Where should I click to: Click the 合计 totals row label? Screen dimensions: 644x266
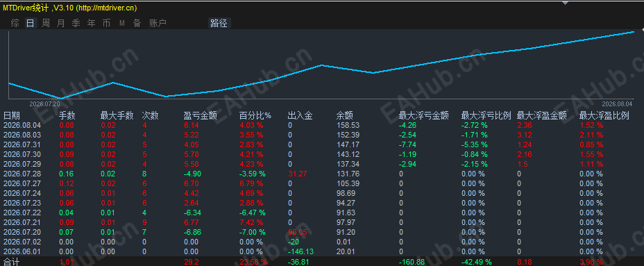coord(12,261)
